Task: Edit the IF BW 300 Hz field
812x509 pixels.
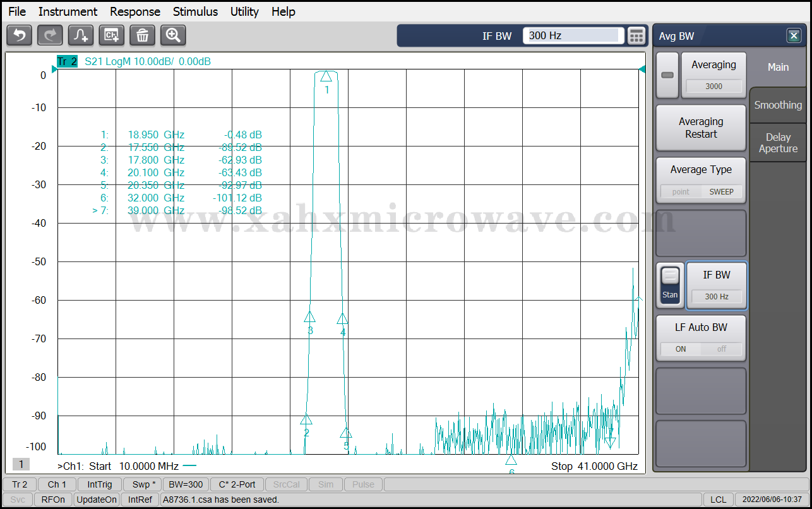Action: tap(573, 36)
